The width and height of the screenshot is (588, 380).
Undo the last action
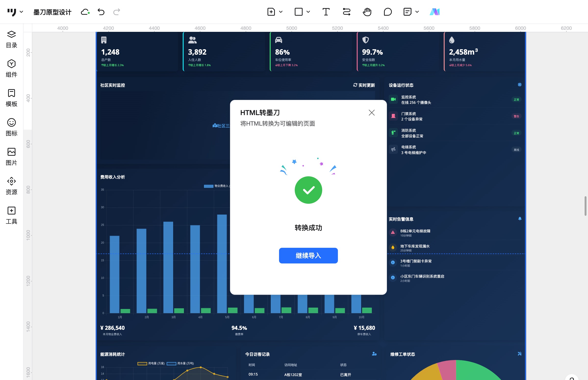click(101, 12)
